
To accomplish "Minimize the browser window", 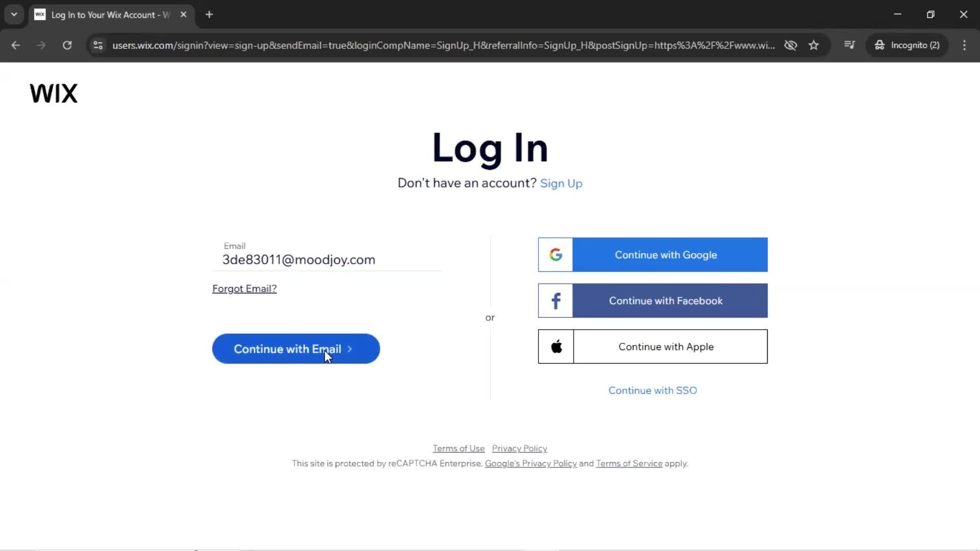I will click(898, 14).
